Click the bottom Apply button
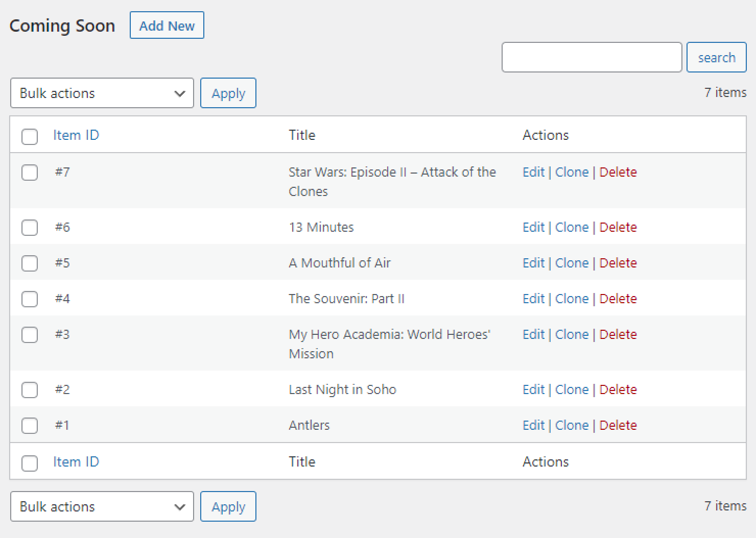The image size is (756, 538). point(228,506)
